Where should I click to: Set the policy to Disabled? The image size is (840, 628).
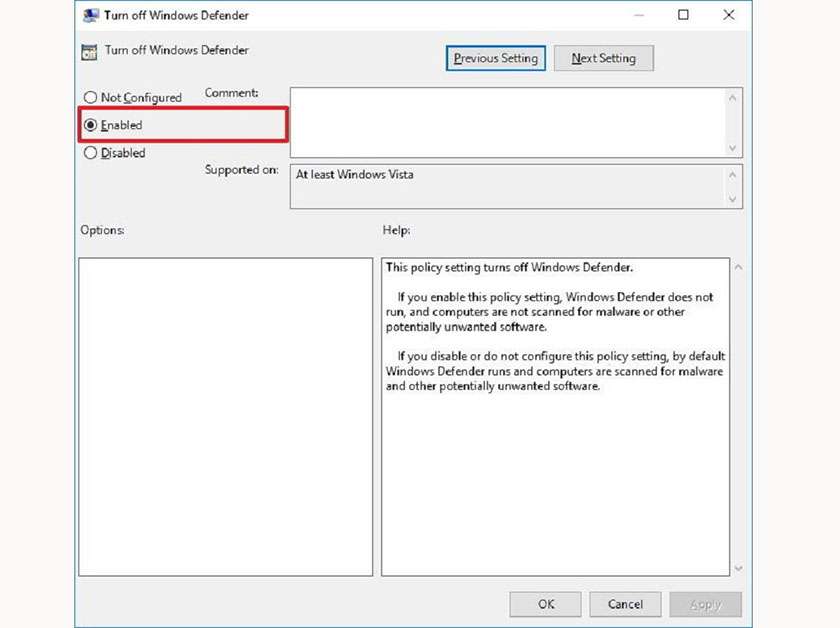coord(91,153)
